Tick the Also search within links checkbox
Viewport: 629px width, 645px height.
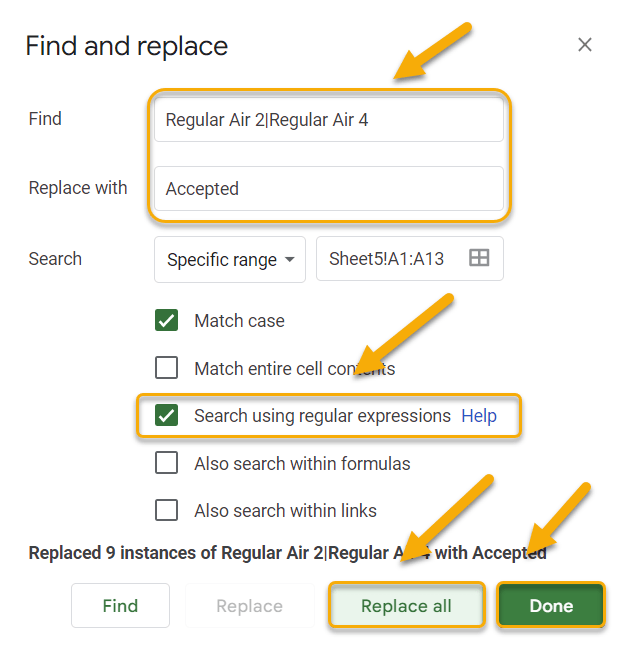167,510
